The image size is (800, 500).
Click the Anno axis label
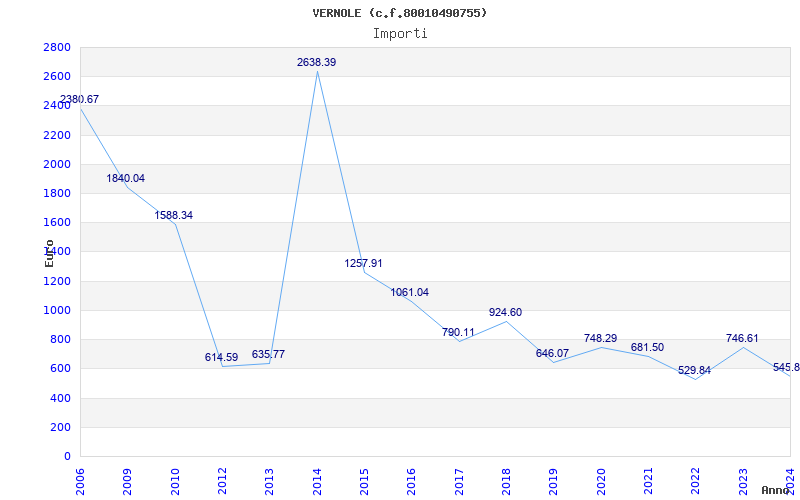pos(776,490)
